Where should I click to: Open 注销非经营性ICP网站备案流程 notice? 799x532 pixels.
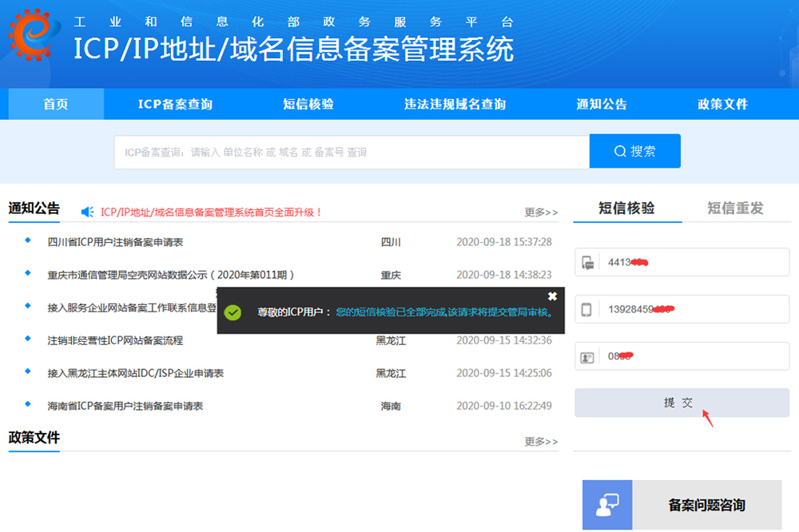[115, 340]
